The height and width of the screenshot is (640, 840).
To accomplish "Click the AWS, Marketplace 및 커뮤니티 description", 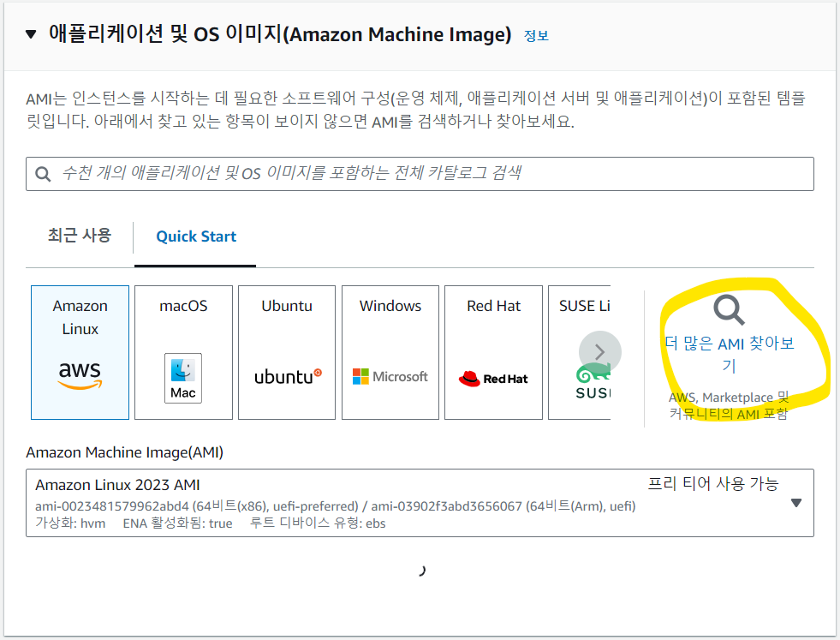I will point(729,406).
